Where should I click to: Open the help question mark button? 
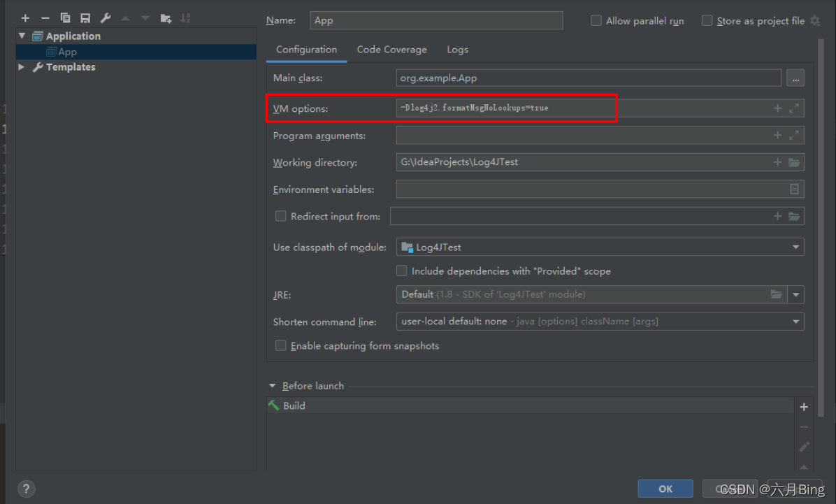(26, 489)
